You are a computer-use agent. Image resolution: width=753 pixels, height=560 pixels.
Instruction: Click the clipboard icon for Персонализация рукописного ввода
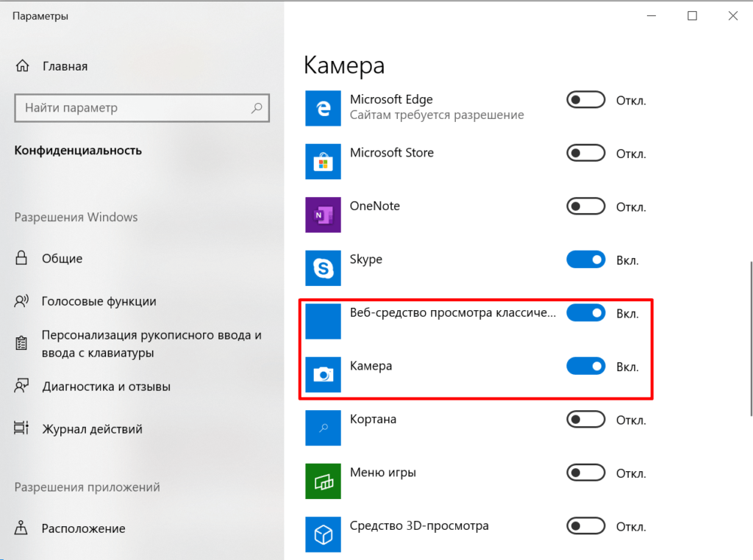click(21, 343)
